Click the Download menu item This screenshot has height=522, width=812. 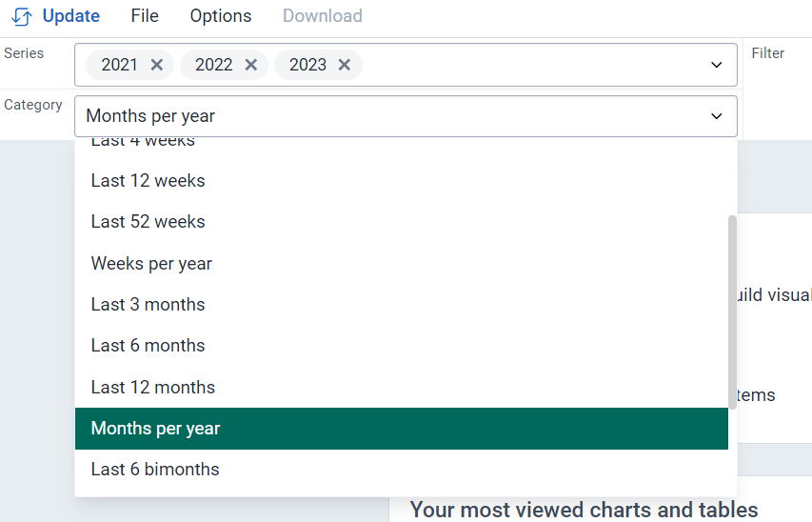[322, 16]
